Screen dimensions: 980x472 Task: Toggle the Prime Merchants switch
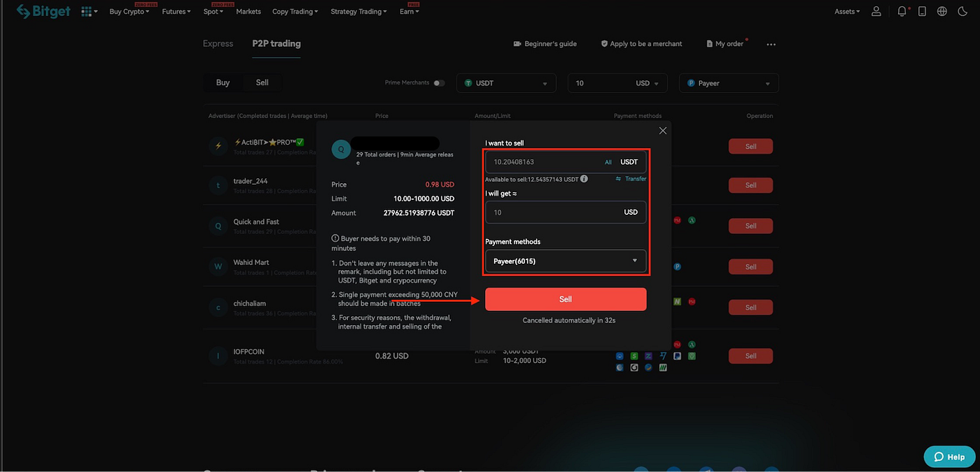pyautogui.click(x=440, y=82)
